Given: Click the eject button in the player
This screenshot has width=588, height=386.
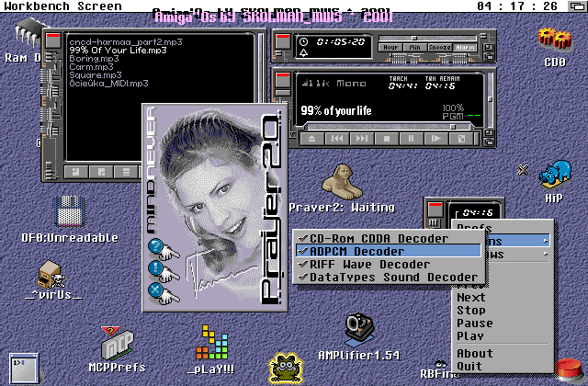Looking at the screenshot, I should (x=312, y=139).
